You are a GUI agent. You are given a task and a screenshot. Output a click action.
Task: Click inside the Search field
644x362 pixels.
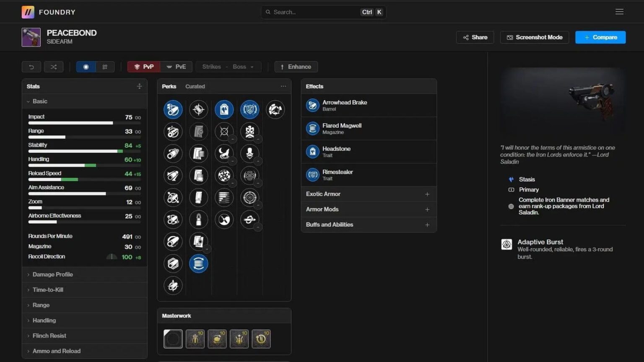click(x=319, y=12)
